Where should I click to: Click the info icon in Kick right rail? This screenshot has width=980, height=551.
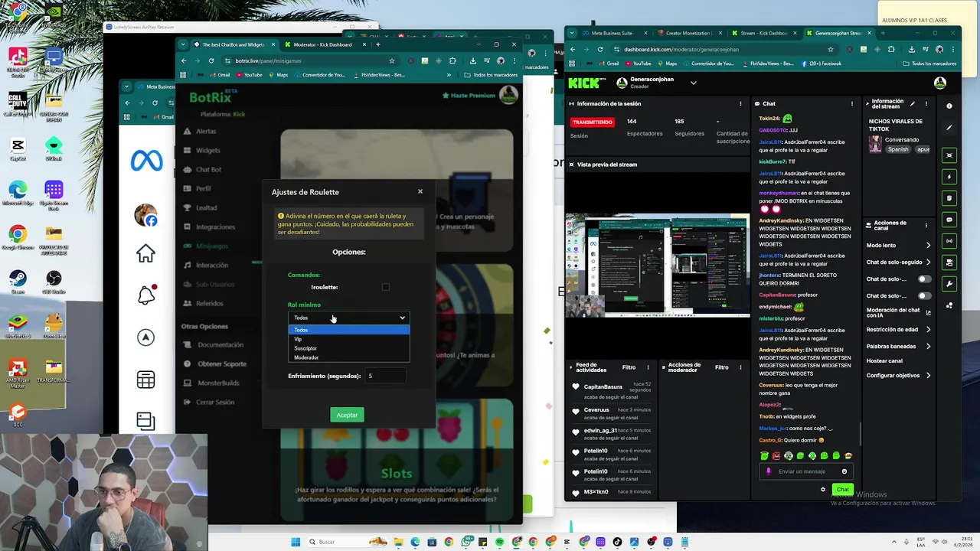click(x=949, y=106)
